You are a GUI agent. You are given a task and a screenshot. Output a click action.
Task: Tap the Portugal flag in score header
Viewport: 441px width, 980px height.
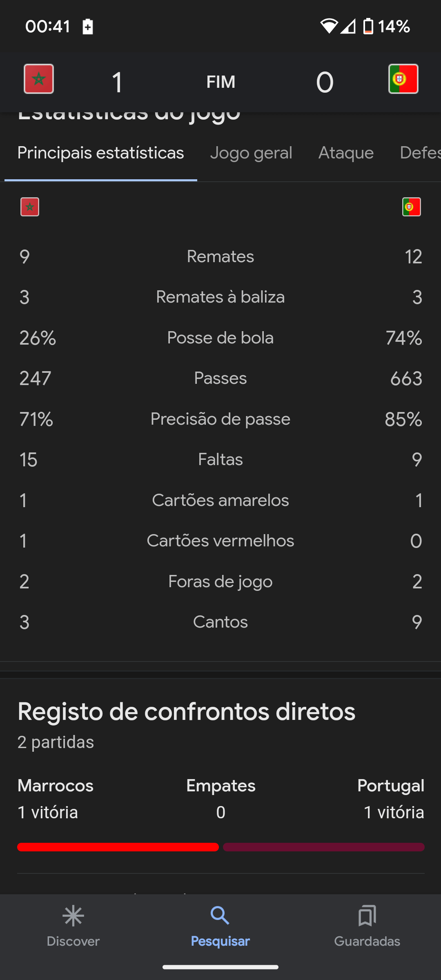click(x=403, y=79)
